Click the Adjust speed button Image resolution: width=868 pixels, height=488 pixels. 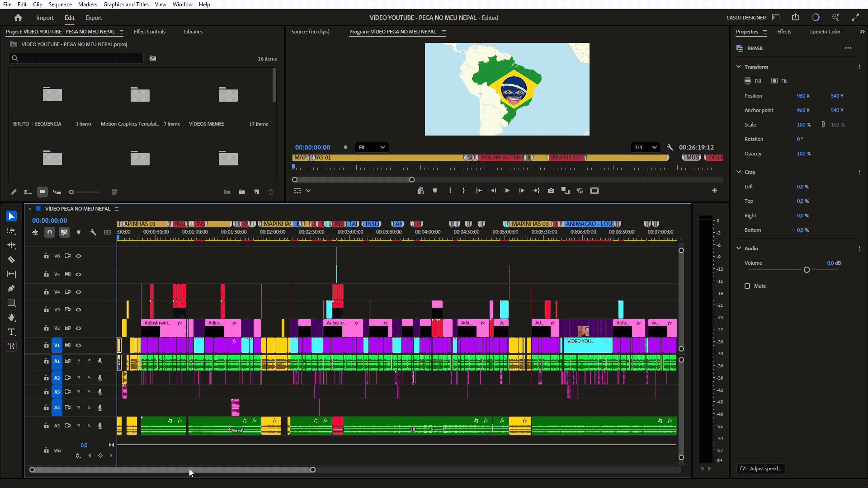point(760,469)
